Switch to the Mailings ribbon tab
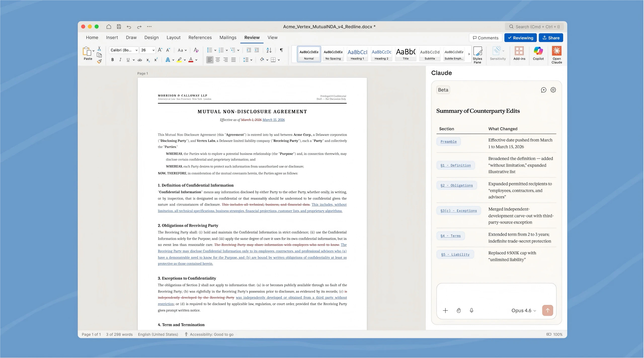Screen dimensions: 644x358 [228, 37]
